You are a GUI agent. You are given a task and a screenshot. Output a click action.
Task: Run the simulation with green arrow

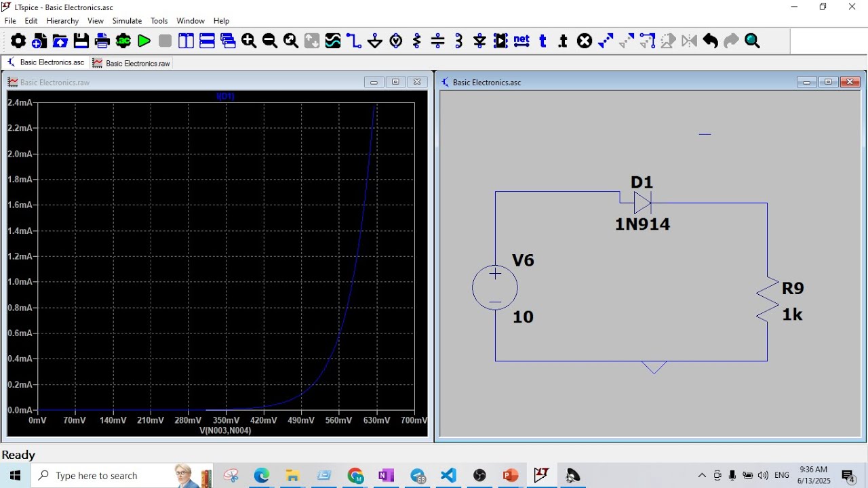[144, 41]
